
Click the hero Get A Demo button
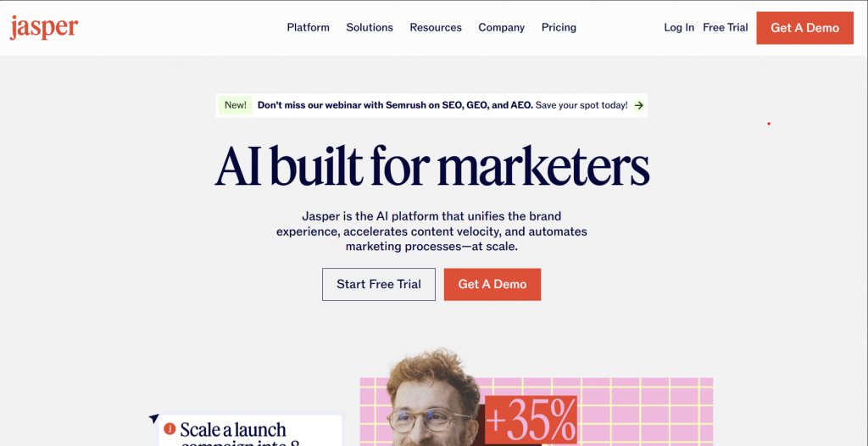click(492, 284)
